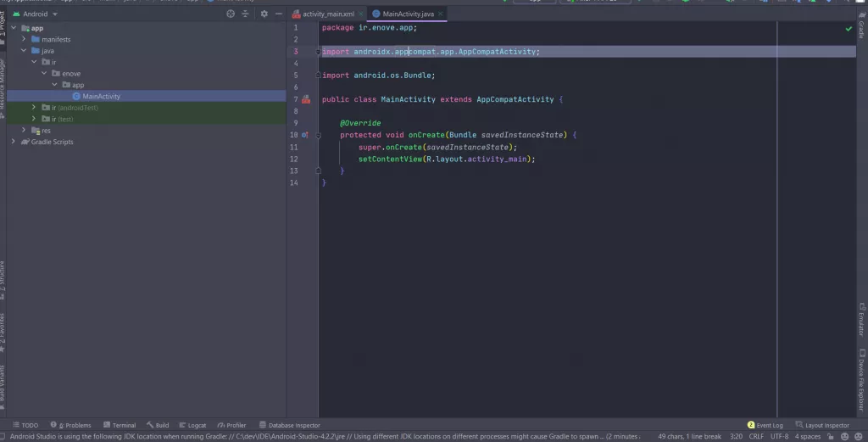Toggle fold marker at onCreate line 10
The height and width of the screenshot is (442, 868).
click(319, 135)
